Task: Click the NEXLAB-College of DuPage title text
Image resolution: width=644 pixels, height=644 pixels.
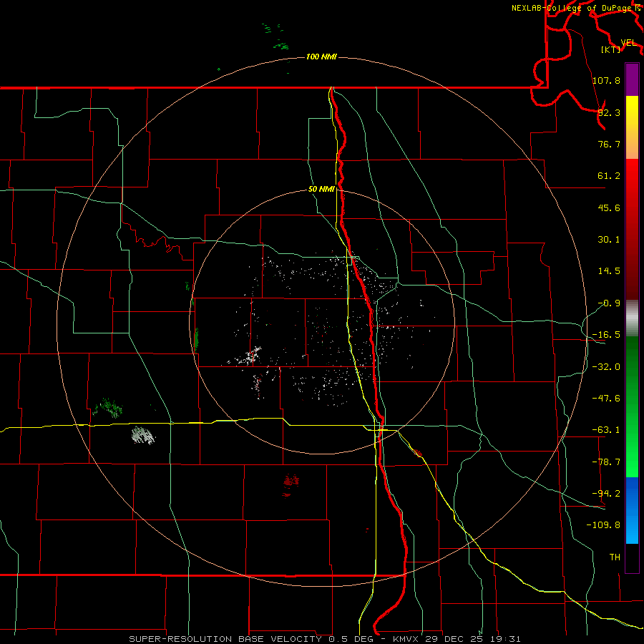Action: pos(572,8)
